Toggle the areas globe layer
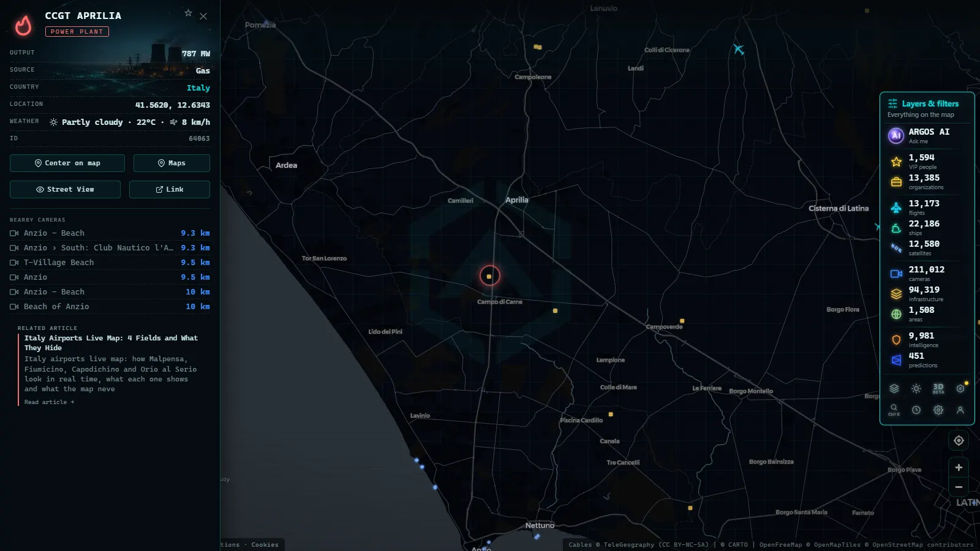This screenshot has height=551, width=980. [x=896, y=314]
